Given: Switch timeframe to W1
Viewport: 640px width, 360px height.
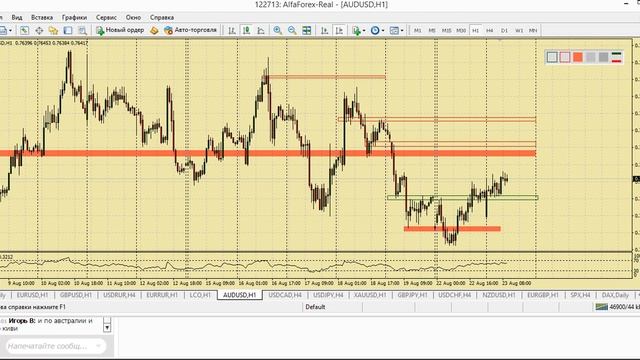Looking at the screenshot, I should [x=519, y=30].
